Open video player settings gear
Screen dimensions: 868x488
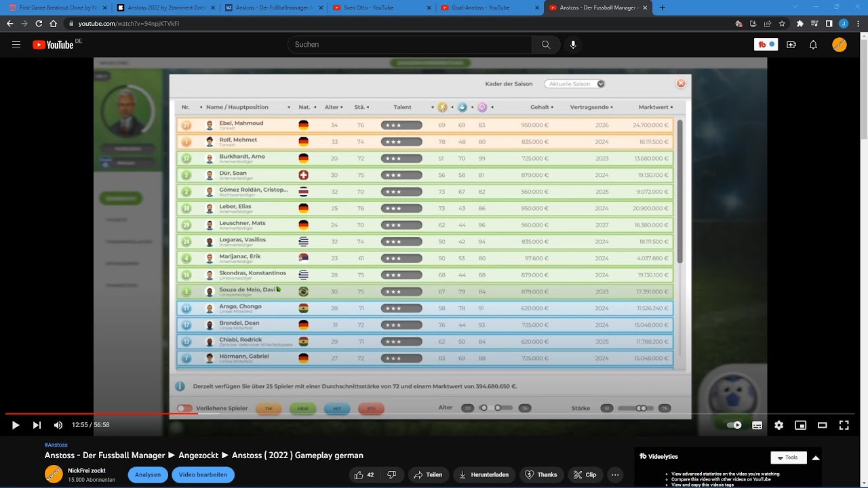(x=778, y=425)
